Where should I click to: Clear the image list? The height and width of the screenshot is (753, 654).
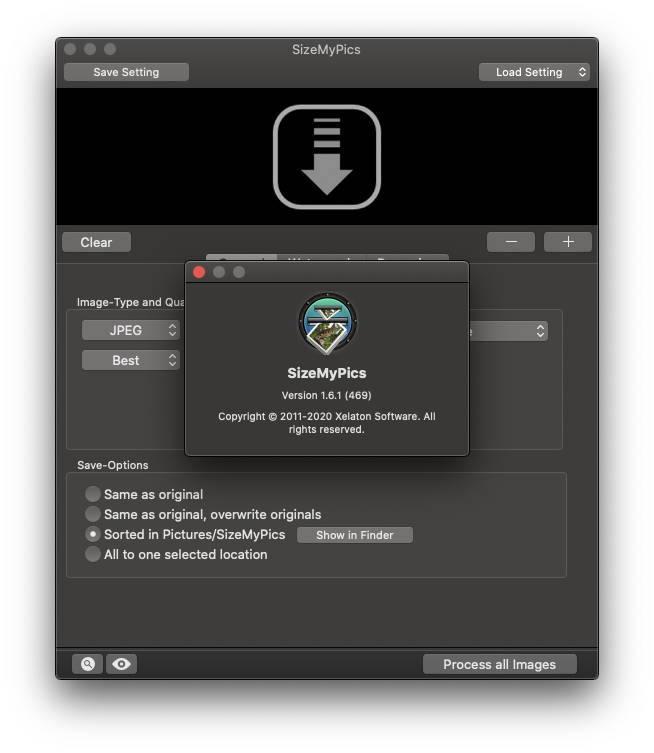pyautogui.click(x=97, y=242)
